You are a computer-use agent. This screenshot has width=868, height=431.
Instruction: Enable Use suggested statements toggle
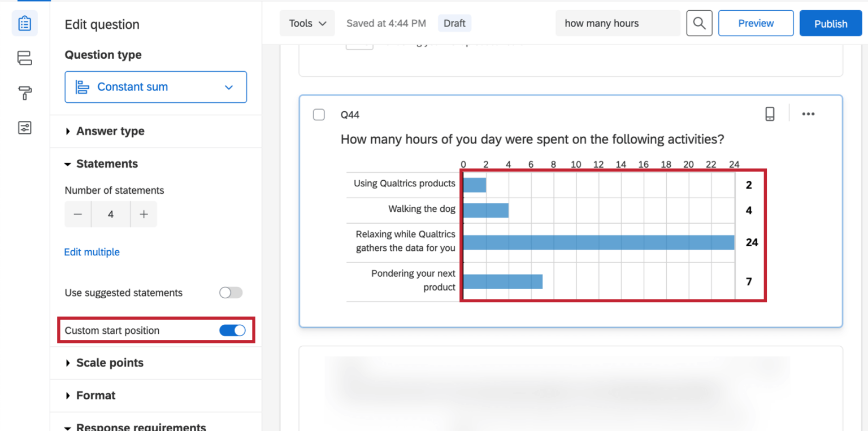[231, 293]
